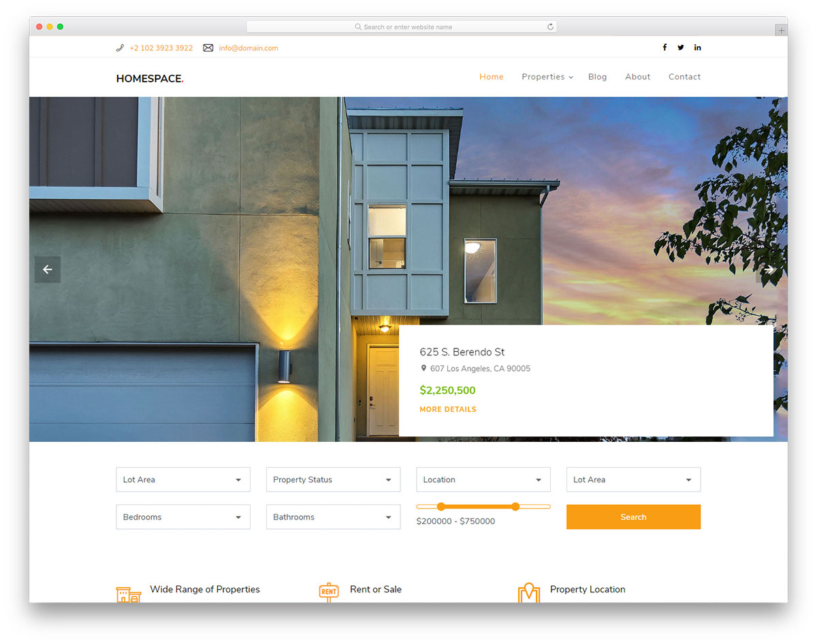817x644 pixels.
Task: Go to the Contact page from the navigation
Action: [684, 76]
